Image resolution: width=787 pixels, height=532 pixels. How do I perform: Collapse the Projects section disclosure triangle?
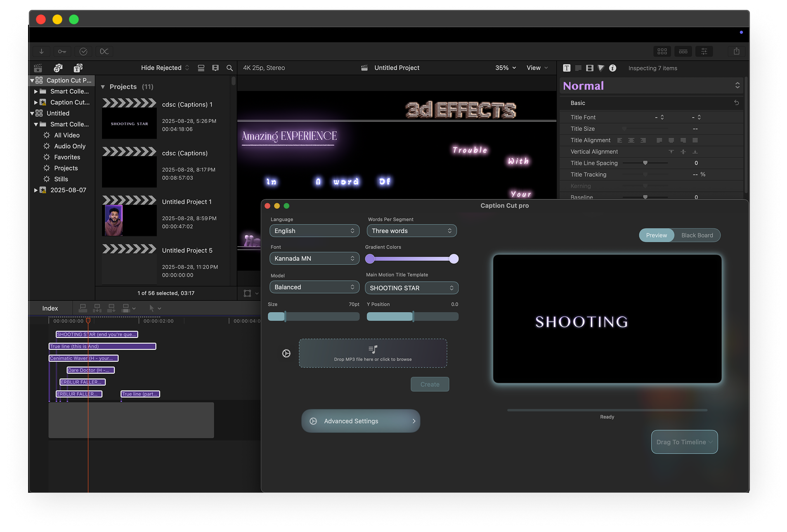pos(103,87)
